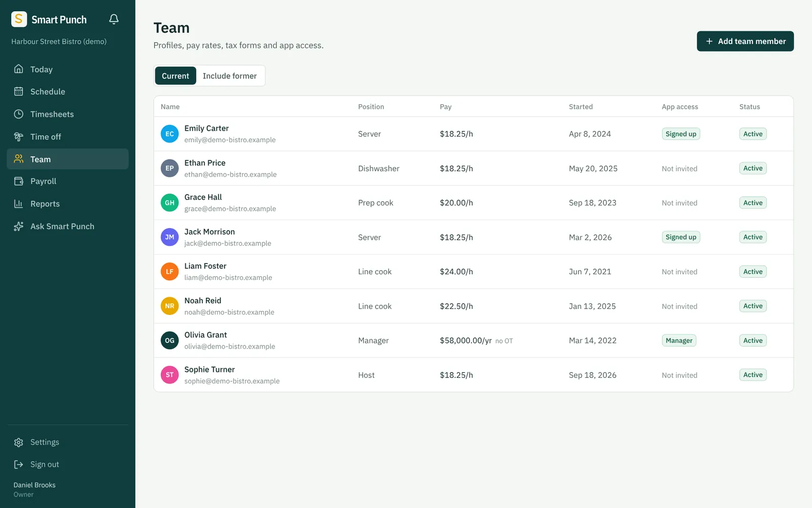The width and height of the screenshot is (812, 508).
Task: Open Daniel Brooks owner profile
Action: tap(35, 490)
